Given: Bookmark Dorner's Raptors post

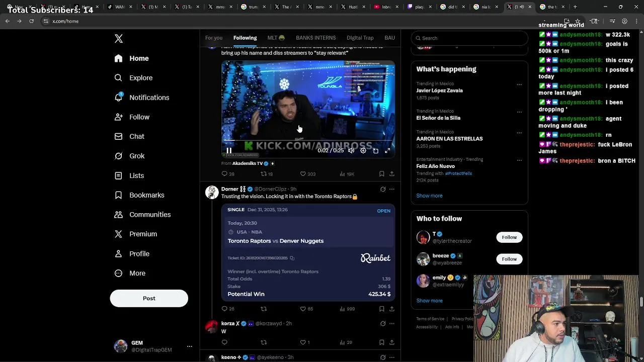Looking at the screenshot, I should 382,309.
